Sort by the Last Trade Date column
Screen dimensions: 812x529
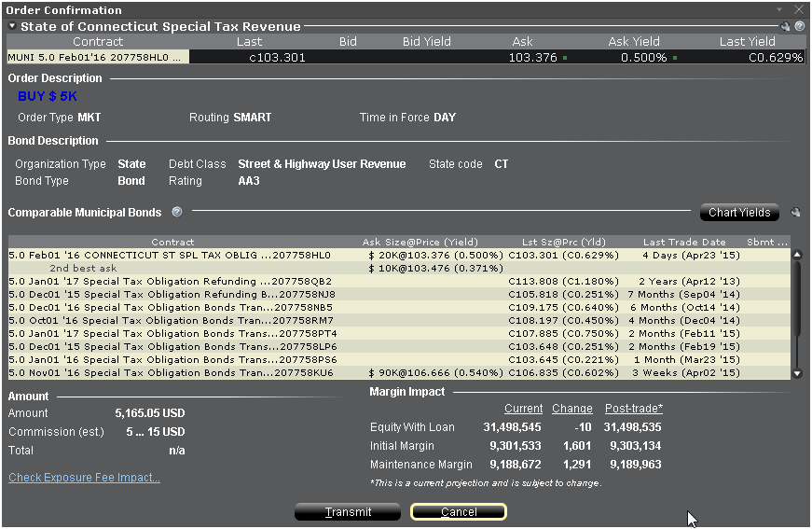click(x=683, y=242)
